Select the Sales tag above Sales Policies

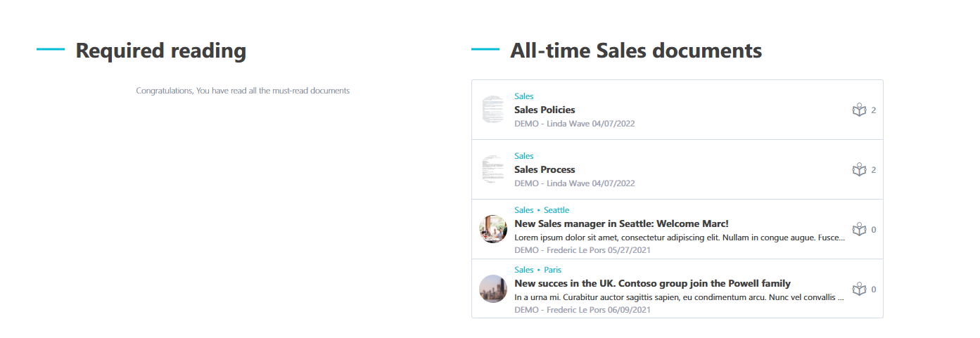click(524, 96)
